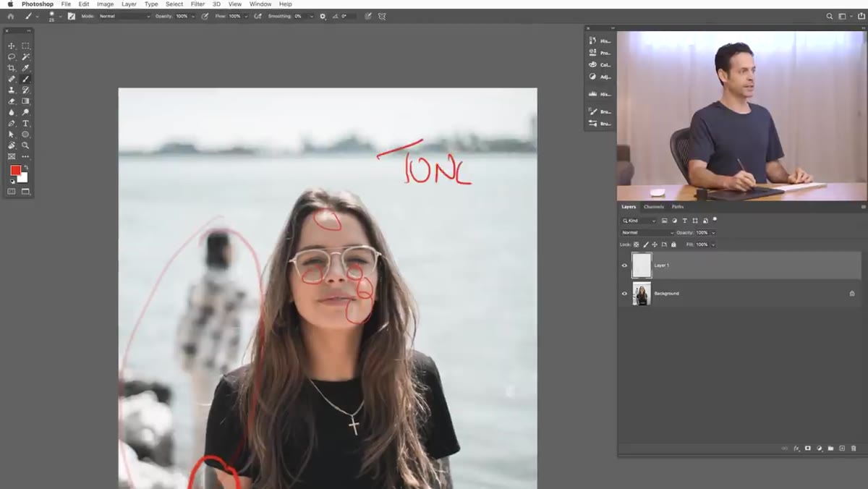This screenshot has height=489, width=868.
Task: Open the brush Mode dropdown
Action: point(124,16)
